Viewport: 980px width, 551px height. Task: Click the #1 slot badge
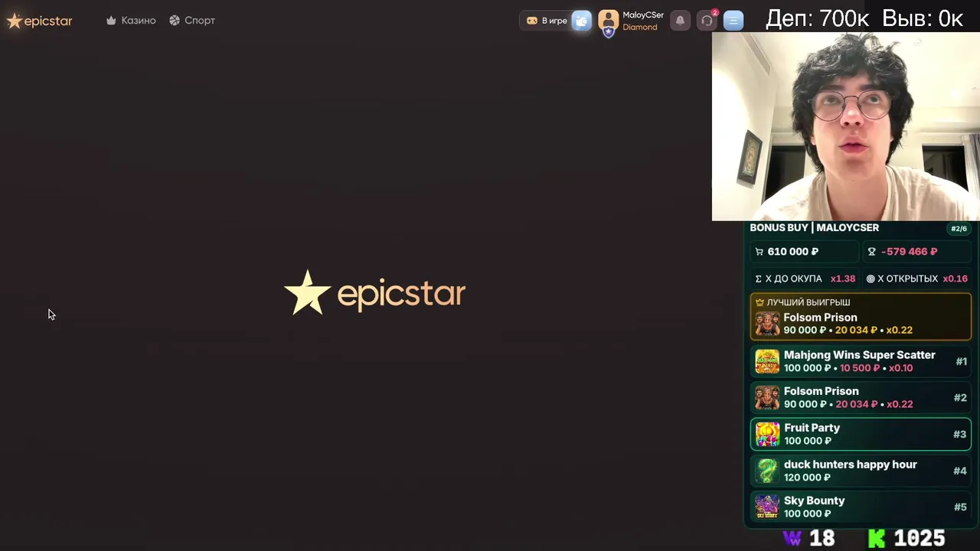click(961, 361)
